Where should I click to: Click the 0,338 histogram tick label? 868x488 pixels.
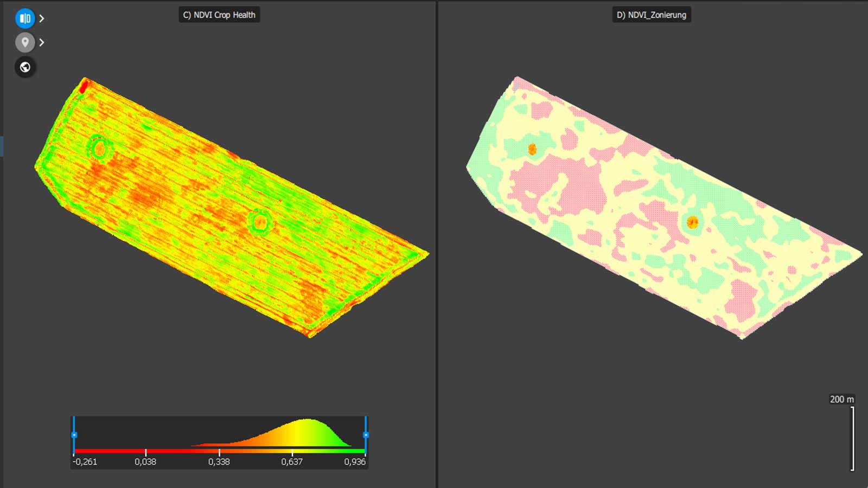click(219, 463)
